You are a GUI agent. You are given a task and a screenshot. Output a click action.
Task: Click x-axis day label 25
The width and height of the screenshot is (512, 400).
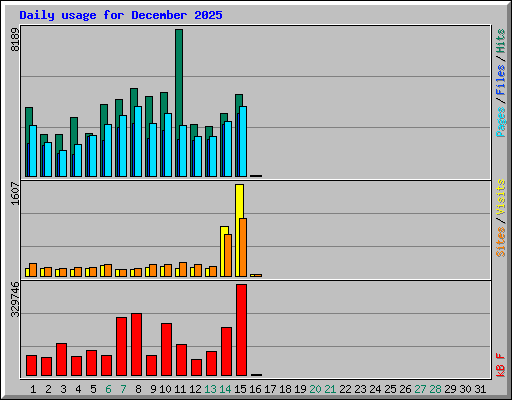click(390, 389)
